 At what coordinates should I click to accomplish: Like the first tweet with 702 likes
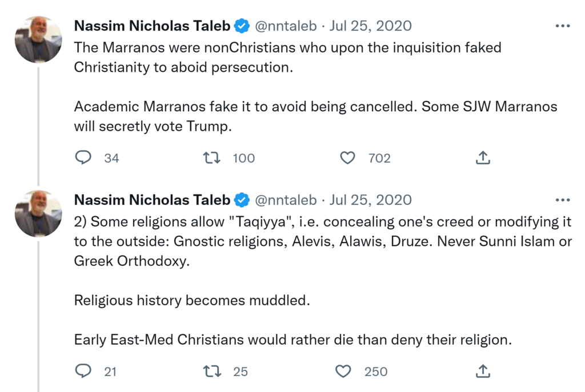[347, 157]
